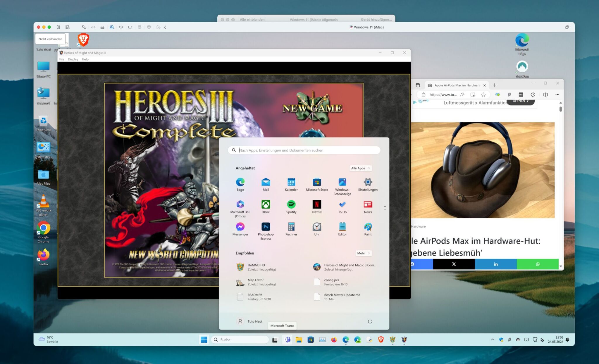The height and width of the screenshot is (364, 599).
Task: Expand recommended items with Mehr
Action: pyautogui.click(x=364, y=253)
